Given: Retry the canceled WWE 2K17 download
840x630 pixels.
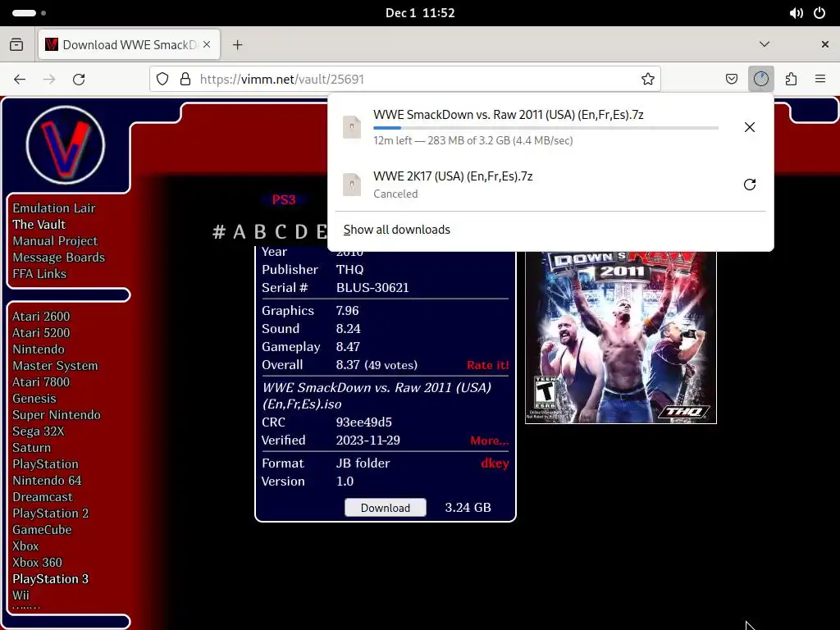Looking at the screenshot, I should (750, 185).
